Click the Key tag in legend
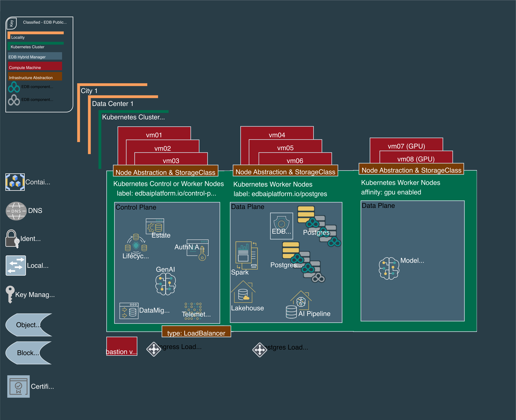The height and width of the screenshot is (420, 516). 11,23
